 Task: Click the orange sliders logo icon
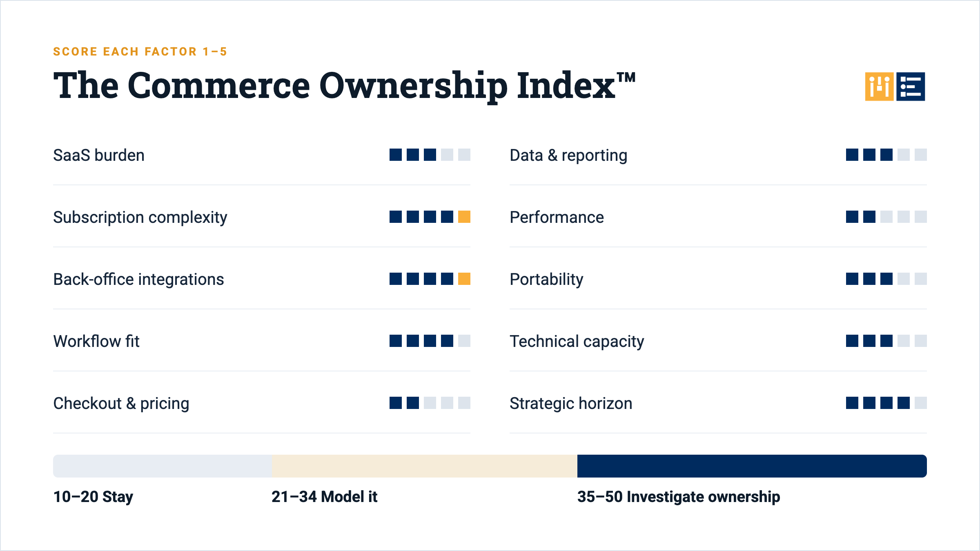point(879,87)
